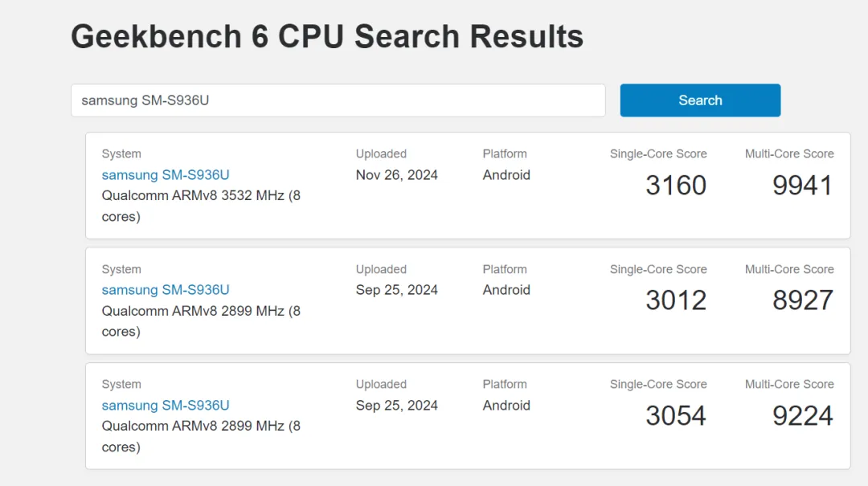Click the multi-core score 9941
This screenshot has height=486, width=868.
[x=803, y=185]
